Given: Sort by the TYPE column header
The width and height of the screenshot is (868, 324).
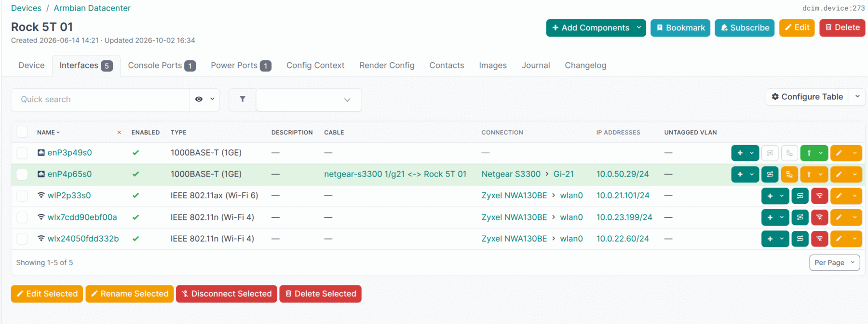Looking at the screenshot, I should point(178,133).
